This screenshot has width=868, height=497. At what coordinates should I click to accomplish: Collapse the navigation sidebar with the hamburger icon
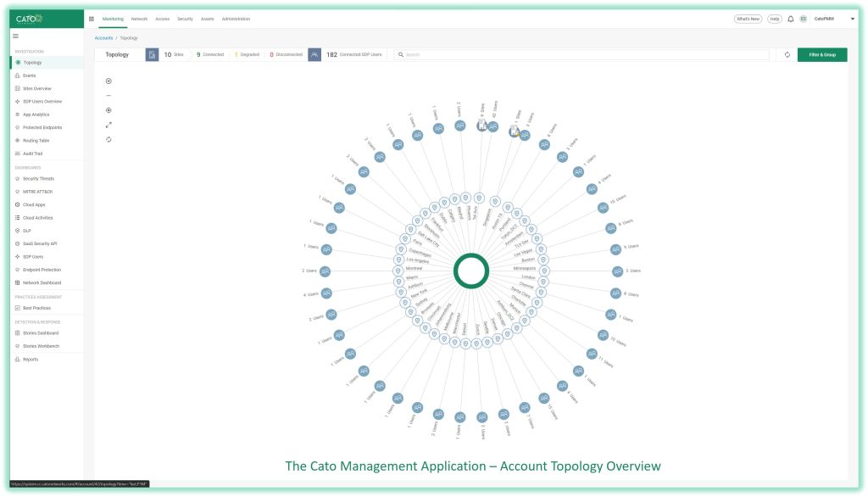click(14, 36)
